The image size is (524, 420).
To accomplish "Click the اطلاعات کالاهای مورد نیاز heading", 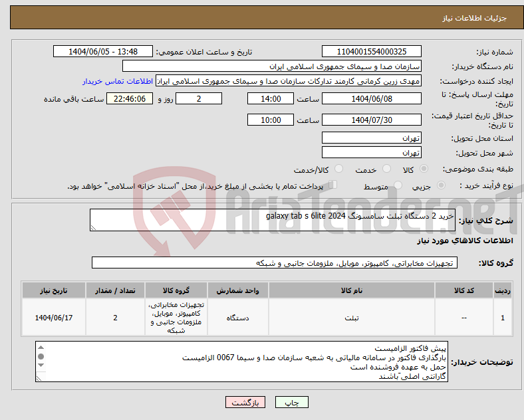I will coord(465,241).
